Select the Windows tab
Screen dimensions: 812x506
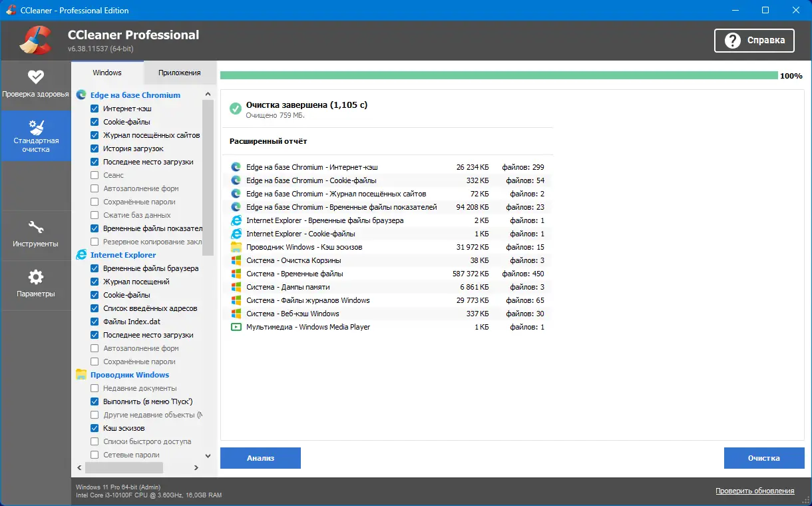[106, 72]
